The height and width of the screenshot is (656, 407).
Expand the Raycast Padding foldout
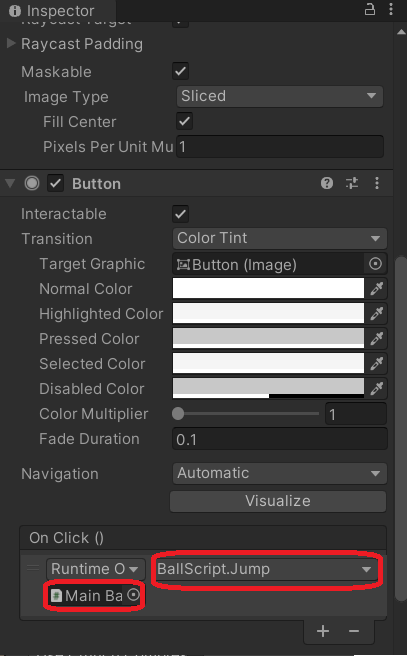(11, 43)
